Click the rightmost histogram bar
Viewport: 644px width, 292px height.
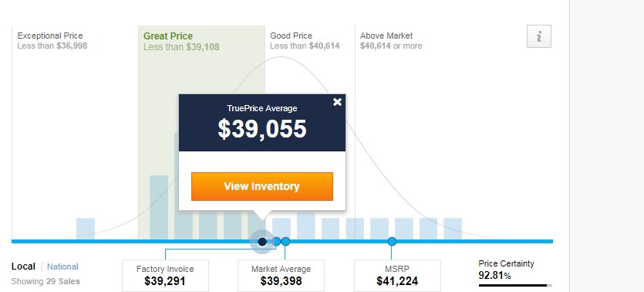453,229
